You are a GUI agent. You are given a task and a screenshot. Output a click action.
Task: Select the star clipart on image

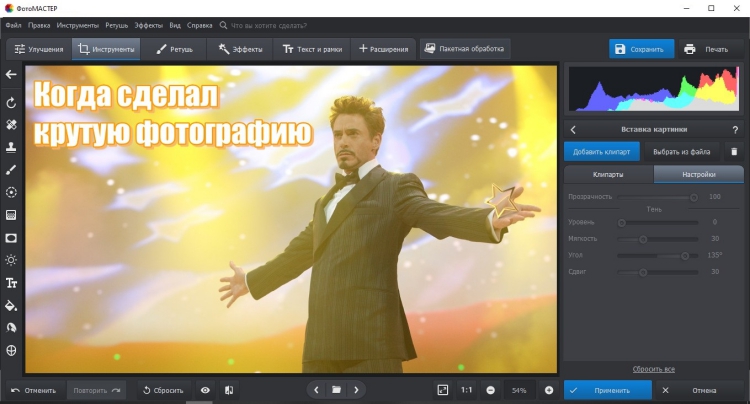click(x=501, y=199)
